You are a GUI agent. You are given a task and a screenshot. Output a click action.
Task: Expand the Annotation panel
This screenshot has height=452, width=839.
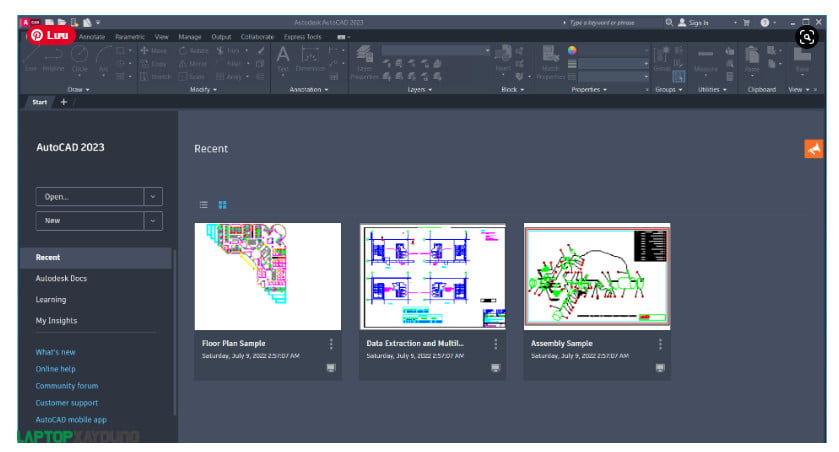click(x=309, y=90)
